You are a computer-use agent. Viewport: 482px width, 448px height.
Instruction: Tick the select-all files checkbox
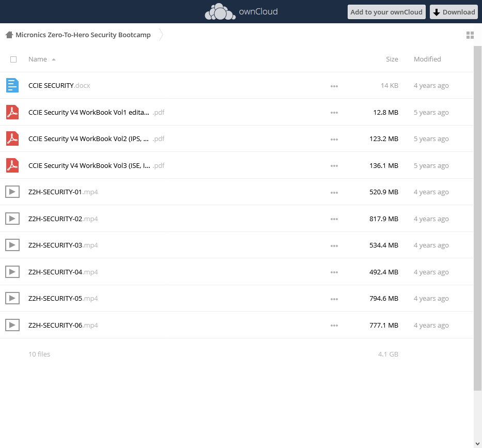[13, 59]
